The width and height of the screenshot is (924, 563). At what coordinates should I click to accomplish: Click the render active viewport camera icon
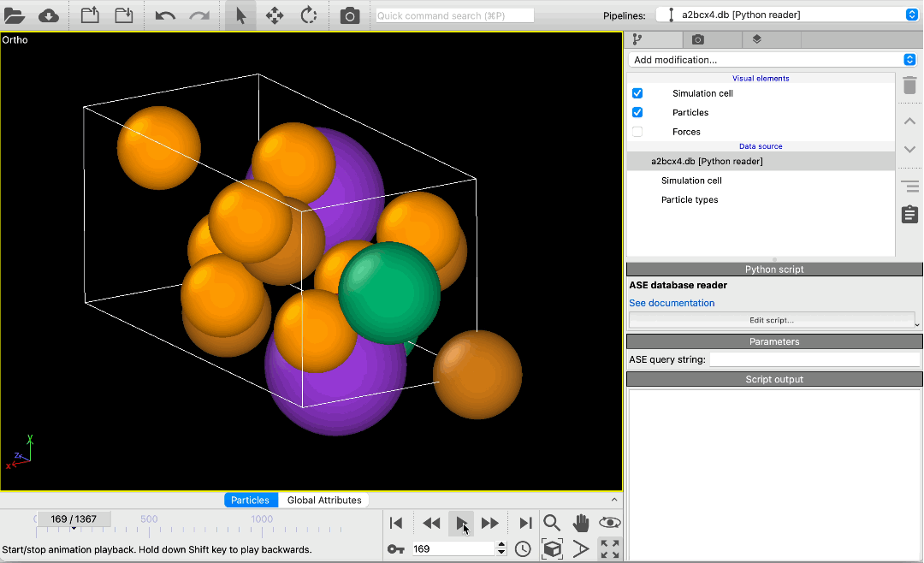[x=350, y=15]
